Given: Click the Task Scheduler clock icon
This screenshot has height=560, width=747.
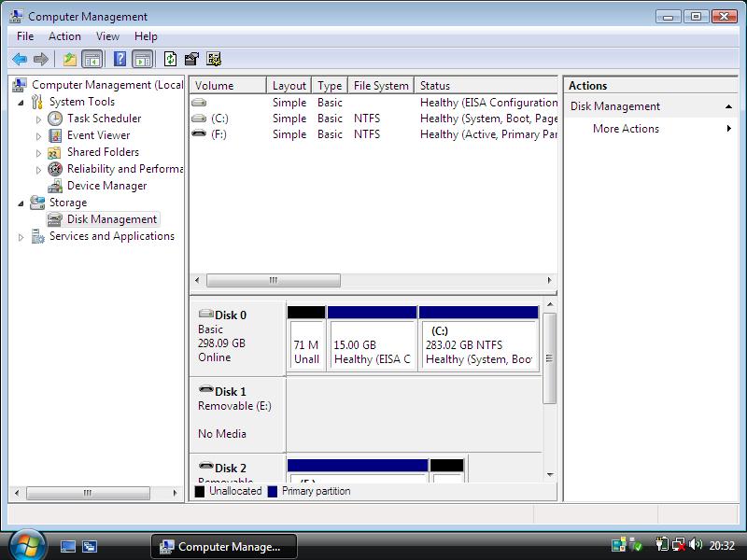Looking at the screenshot, I should (55, 119).
